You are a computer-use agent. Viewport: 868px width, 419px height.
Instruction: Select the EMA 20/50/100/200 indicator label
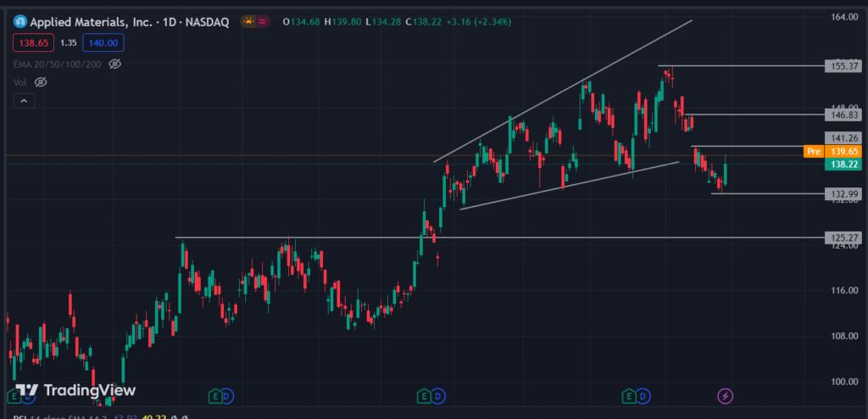pos(58,64)
